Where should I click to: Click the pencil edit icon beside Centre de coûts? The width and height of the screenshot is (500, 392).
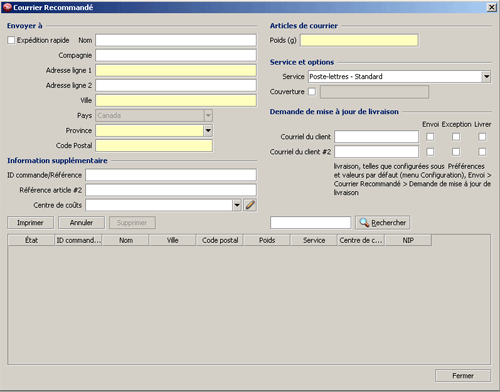coord(250,205)
